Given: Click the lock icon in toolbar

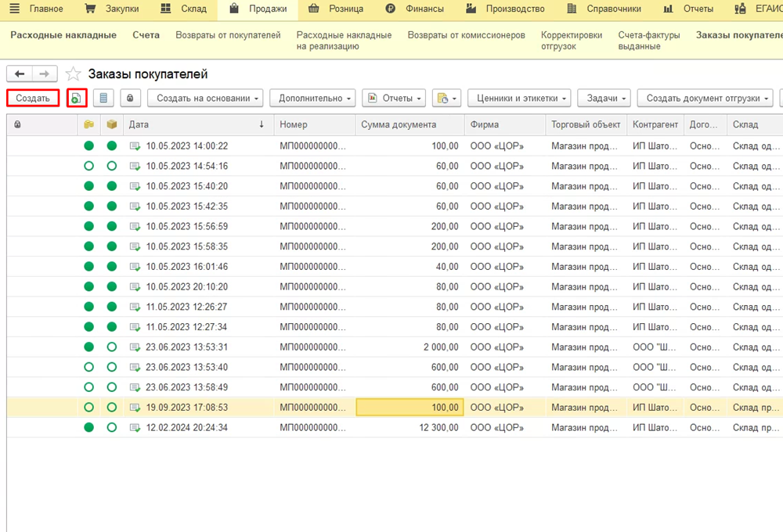Looking at the screenshot, I should [x=130, y=99].
